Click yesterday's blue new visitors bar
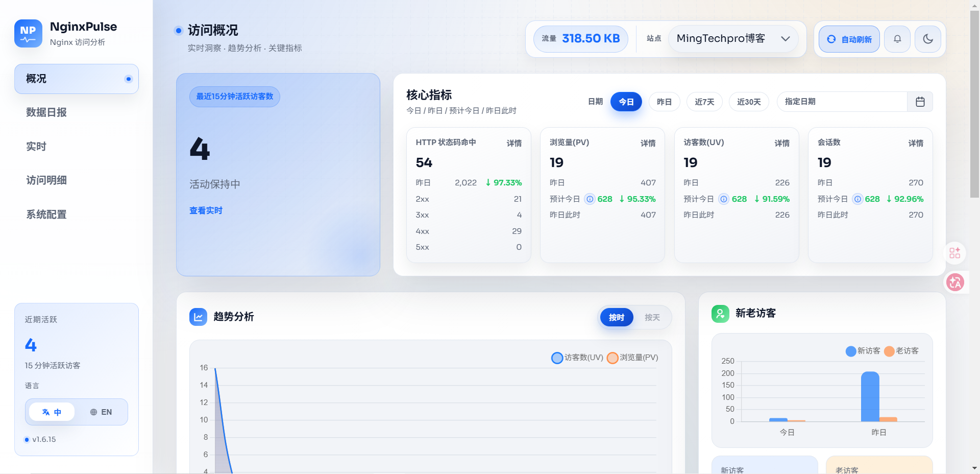 (870, 396)
